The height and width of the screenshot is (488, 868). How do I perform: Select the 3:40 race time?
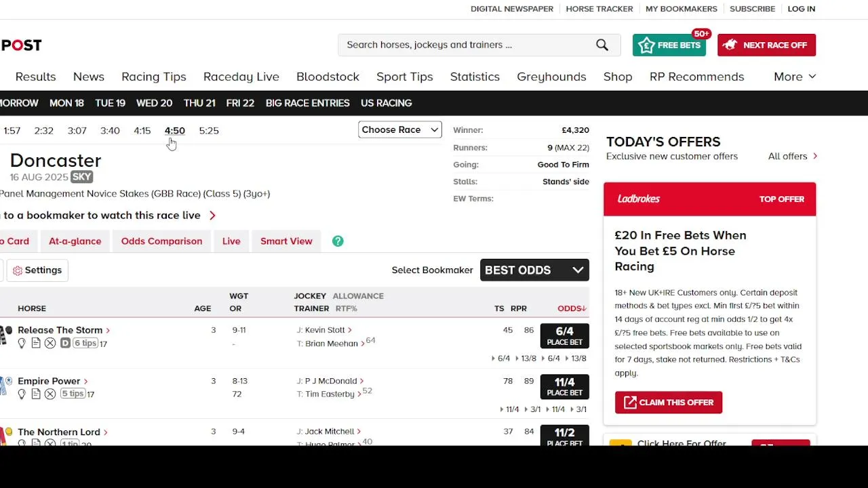click(x=110, y=131)
